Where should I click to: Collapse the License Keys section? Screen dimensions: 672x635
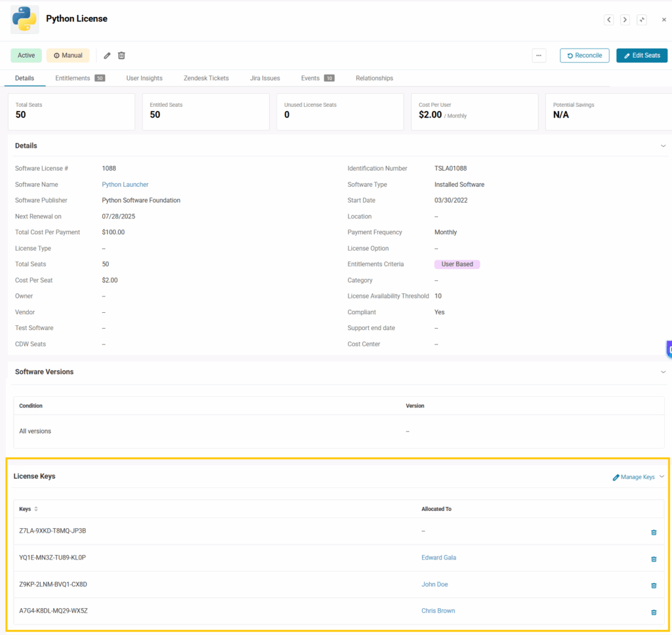(x=662, y=476)
